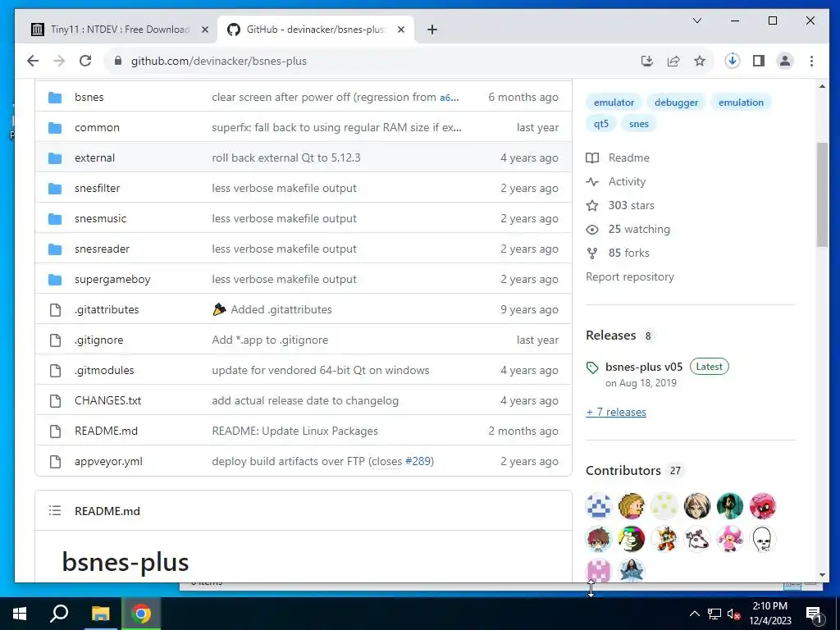Screen dimensions: 840x630
Task: Open the snesfilter folder
Action: pyautogui.click(x=98, y=189)
